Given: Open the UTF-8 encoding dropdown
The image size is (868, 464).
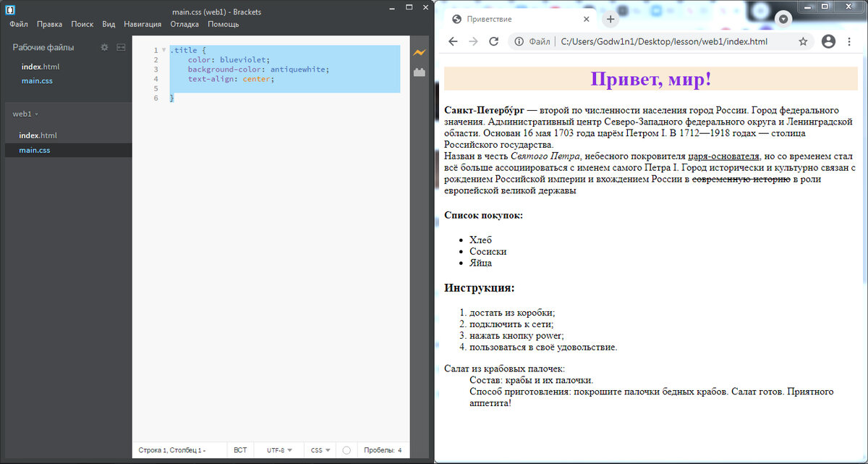Looking at the screenshot, I should tap(279, 450).
